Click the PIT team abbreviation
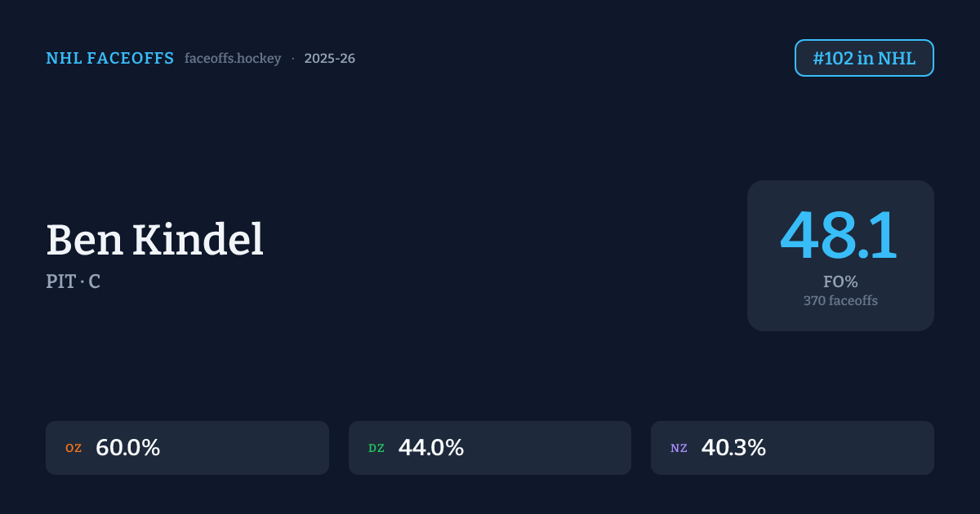980x514 pixels. click(61, 281)
